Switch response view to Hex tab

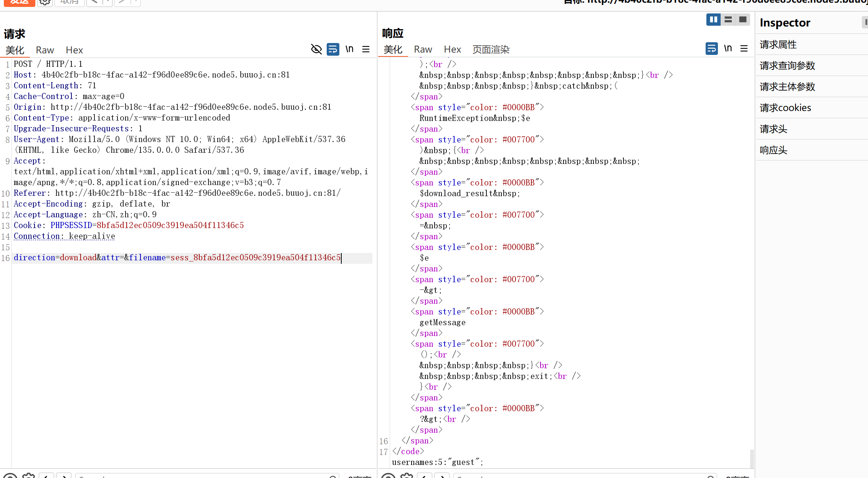tap(452, 49)
